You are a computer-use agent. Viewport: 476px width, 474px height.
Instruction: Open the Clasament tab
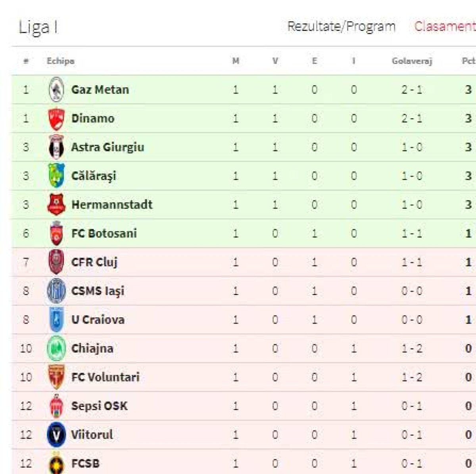point(444,27)
